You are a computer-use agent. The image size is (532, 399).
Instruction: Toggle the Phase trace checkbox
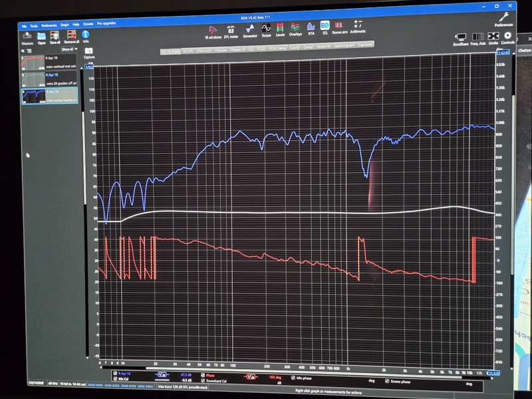(x=203, y=375)
